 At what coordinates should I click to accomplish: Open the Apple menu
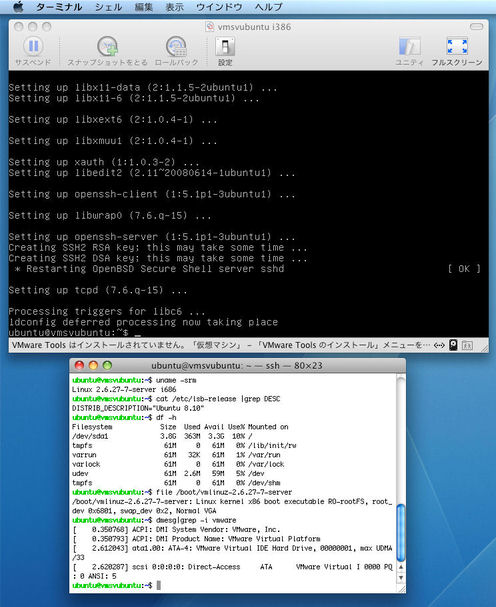pyautogui.click(x=17, y=7)
